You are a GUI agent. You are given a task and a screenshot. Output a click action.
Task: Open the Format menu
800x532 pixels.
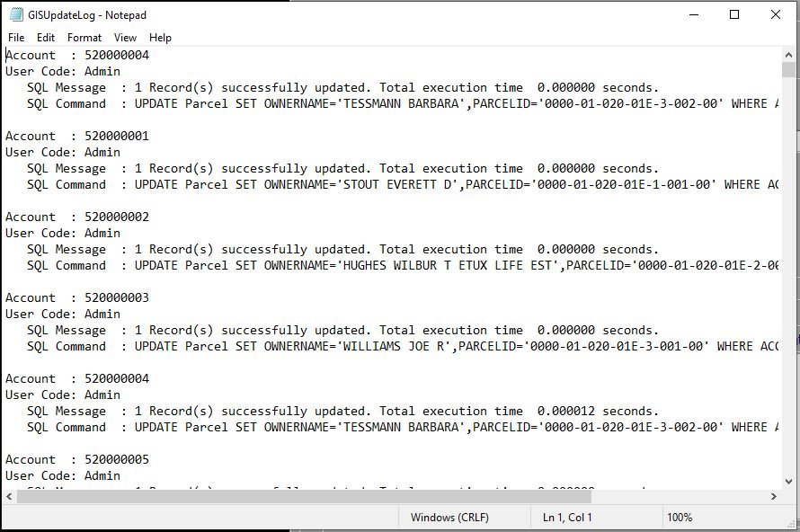tap(84, 38)
